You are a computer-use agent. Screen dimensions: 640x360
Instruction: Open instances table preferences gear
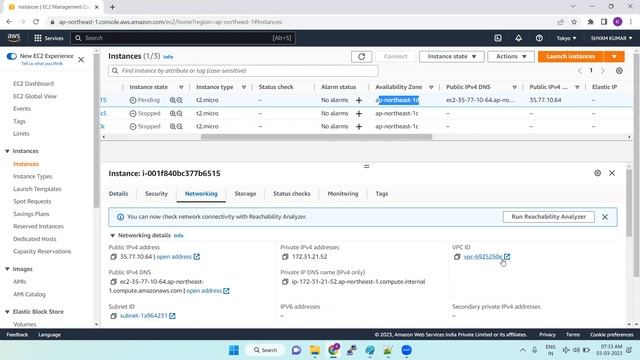point(619,71)
